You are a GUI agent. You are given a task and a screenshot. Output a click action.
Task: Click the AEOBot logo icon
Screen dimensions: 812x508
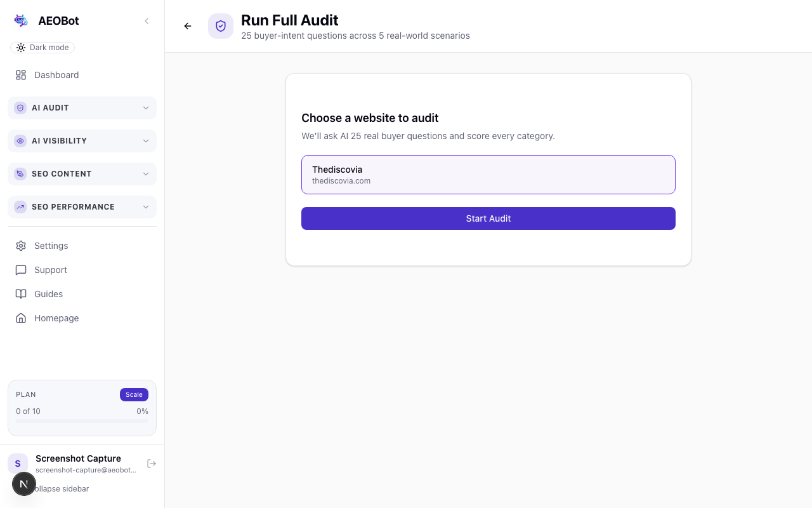(21, 20)
